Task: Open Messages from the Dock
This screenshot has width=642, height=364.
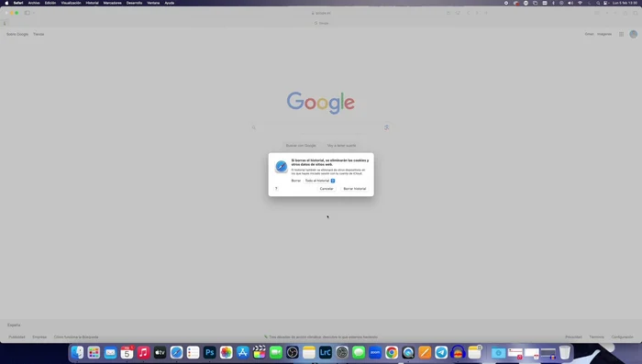Action: (359, 352)
